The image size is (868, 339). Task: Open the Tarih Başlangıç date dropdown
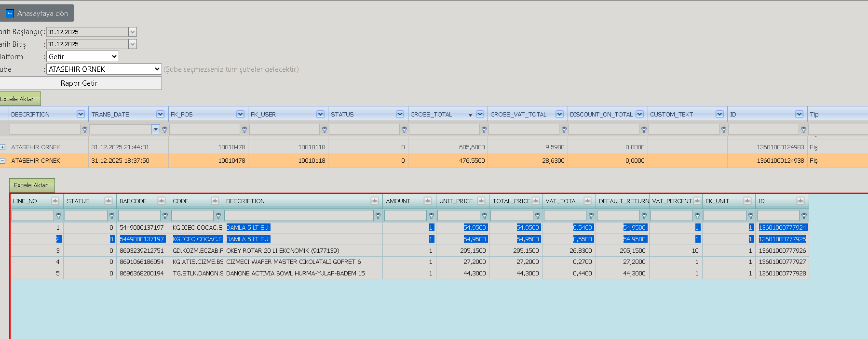[x=133, y=32]
